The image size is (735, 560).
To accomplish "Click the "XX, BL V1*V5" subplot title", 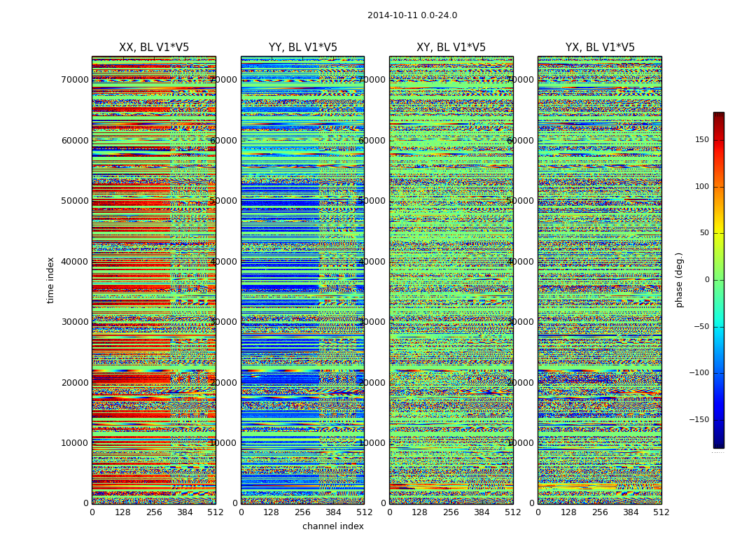I will tap(154, 48).
